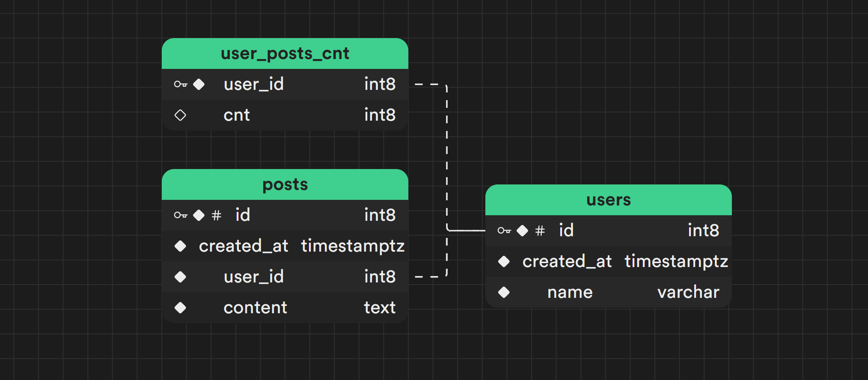Click int8 type of cnt column

coord(380,115)
